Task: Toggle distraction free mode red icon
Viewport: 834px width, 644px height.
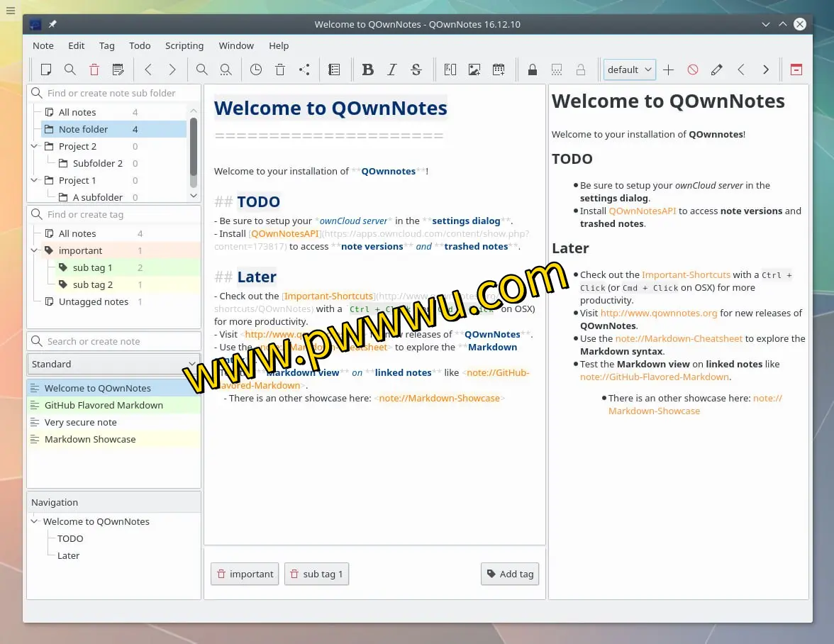Action: pyautogui.click(x=796, y=70)
